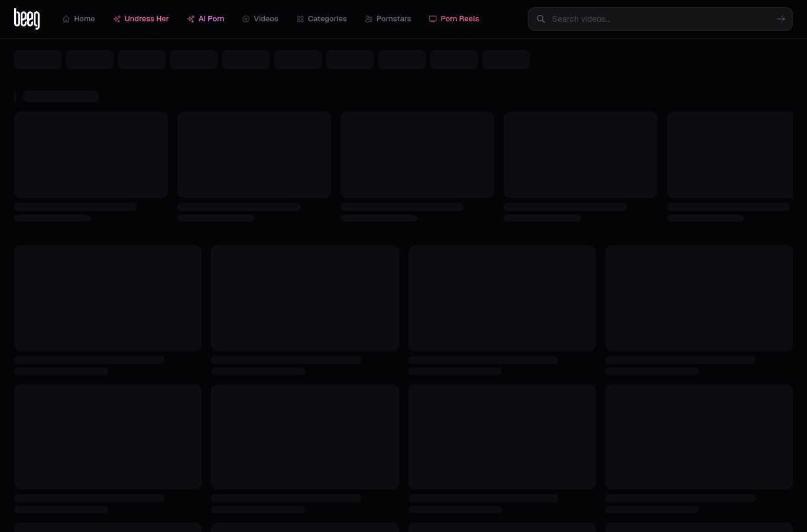
Task: Focus the Search videos input field
Action: (660, 19)
